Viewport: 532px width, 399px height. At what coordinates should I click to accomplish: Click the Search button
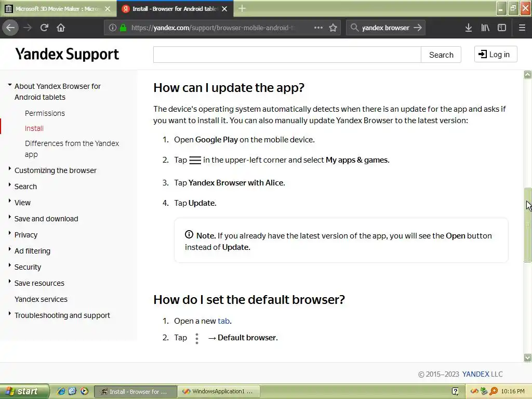click(441, 55)
